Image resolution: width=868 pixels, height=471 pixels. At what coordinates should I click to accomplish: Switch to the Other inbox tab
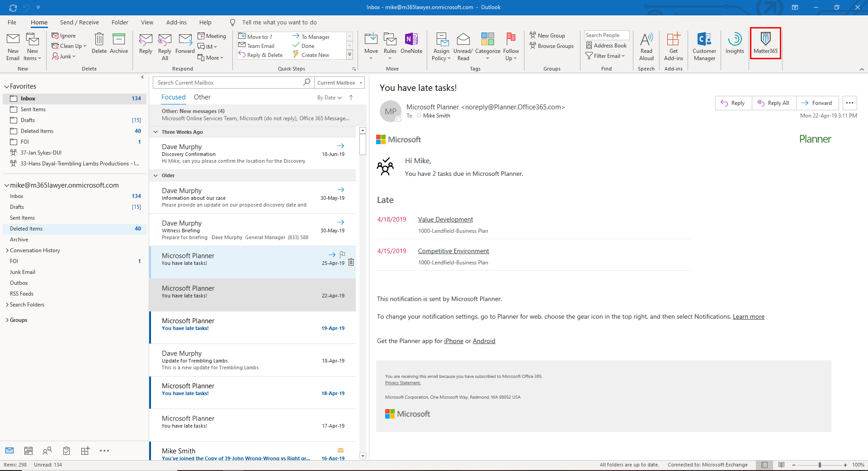(202, 97)
